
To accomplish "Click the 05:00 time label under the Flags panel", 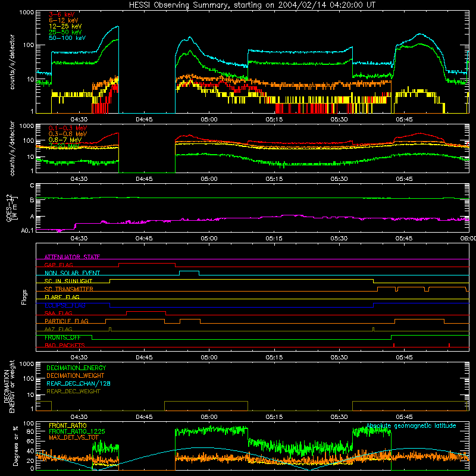I will (x=209, y=358).
